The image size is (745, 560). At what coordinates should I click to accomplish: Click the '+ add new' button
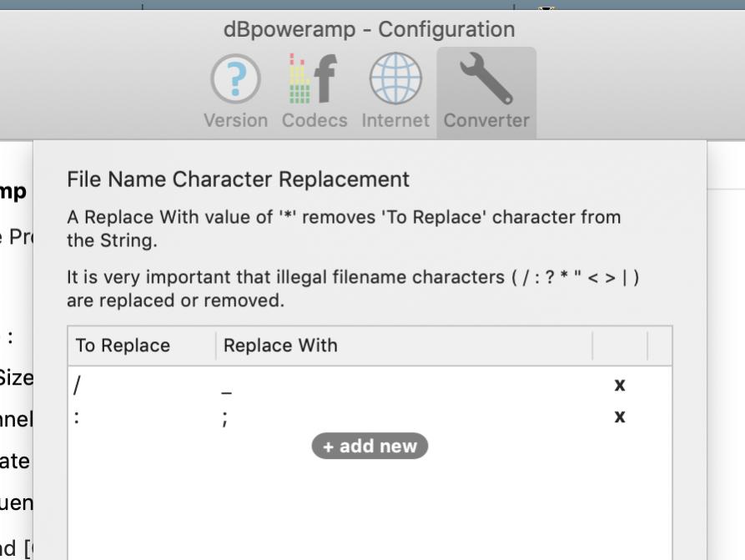click(x=370, y=446)
